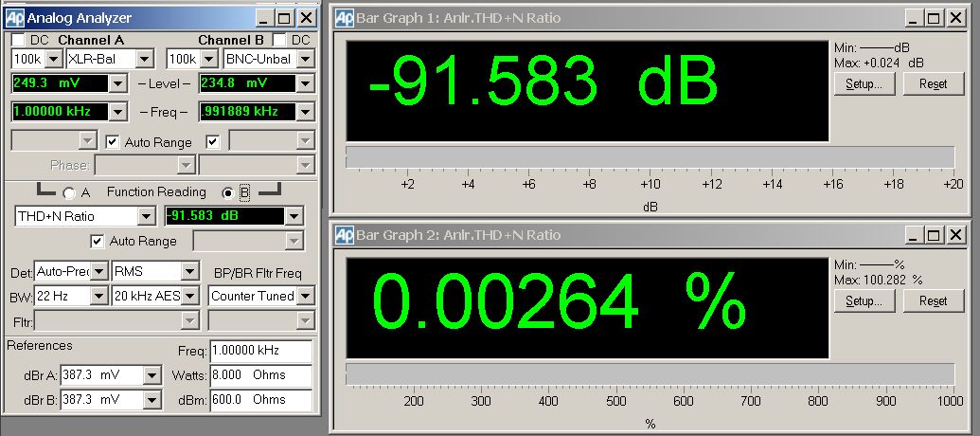Open the 20 kHz AES bandwidth dropdown
This screenshot has width=980, height=436.
[190, 296]
